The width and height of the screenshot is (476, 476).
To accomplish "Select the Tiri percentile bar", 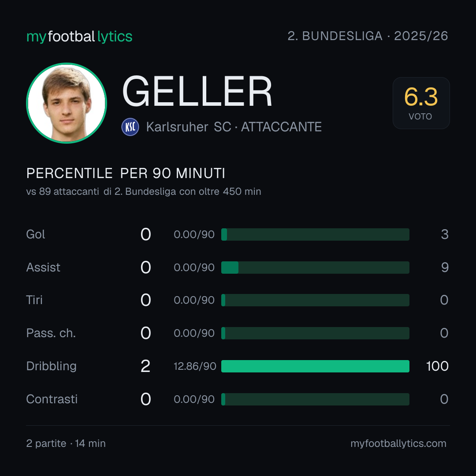I will (315, 300).
